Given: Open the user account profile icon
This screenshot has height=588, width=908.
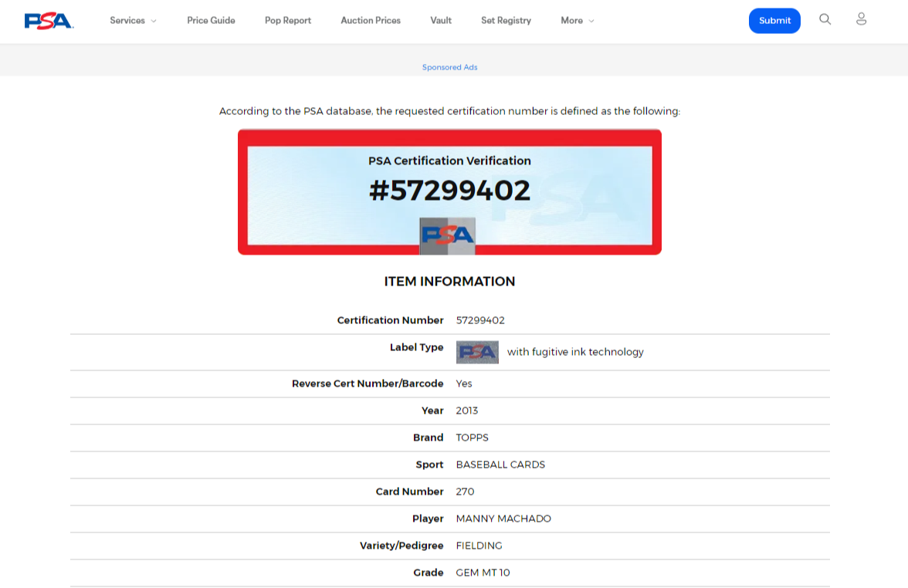Looking at the screenshot, I should [861, 19].
